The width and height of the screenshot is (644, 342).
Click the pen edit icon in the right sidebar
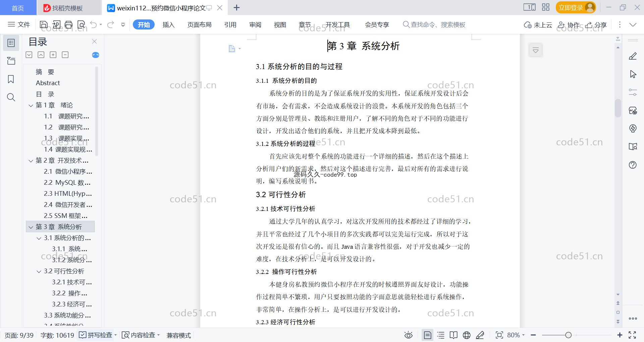coord(633,56)
